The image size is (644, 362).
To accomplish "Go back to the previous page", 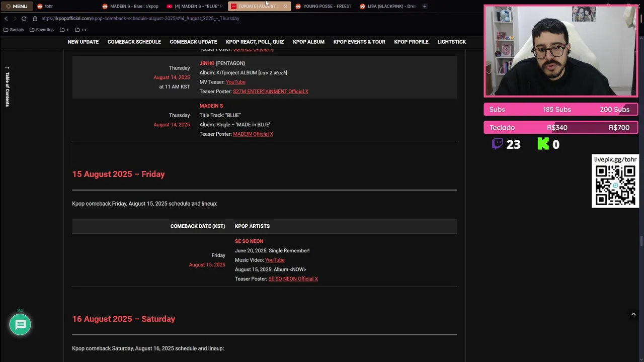I will tap(6, 18).
